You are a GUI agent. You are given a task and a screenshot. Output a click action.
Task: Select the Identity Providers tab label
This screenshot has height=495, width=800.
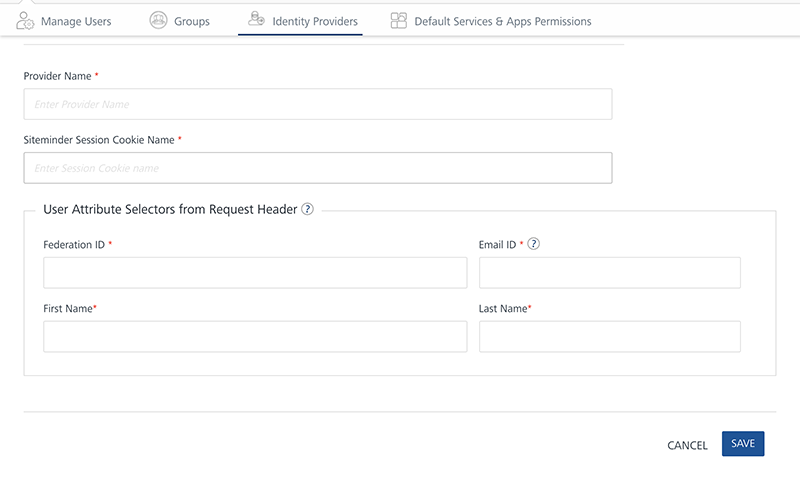click(315, 21)
